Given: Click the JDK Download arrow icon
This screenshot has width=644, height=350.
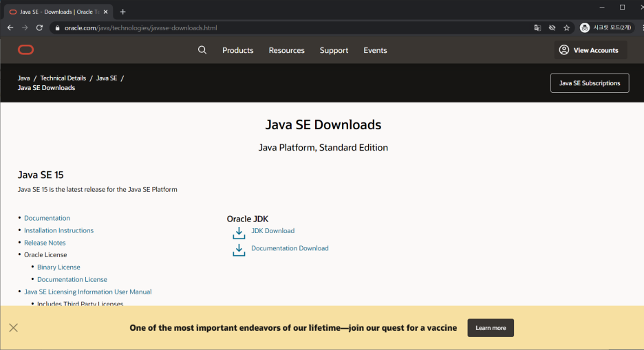Looking at the screenshot, I should (x=239, y=232).
